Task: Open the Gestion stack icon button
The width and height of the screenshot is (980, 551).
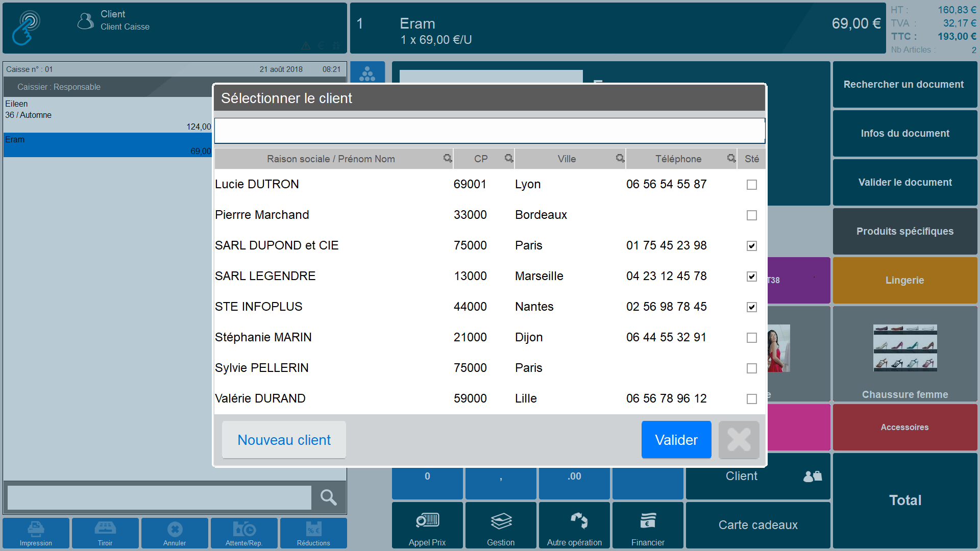Action: click(501, 525)
